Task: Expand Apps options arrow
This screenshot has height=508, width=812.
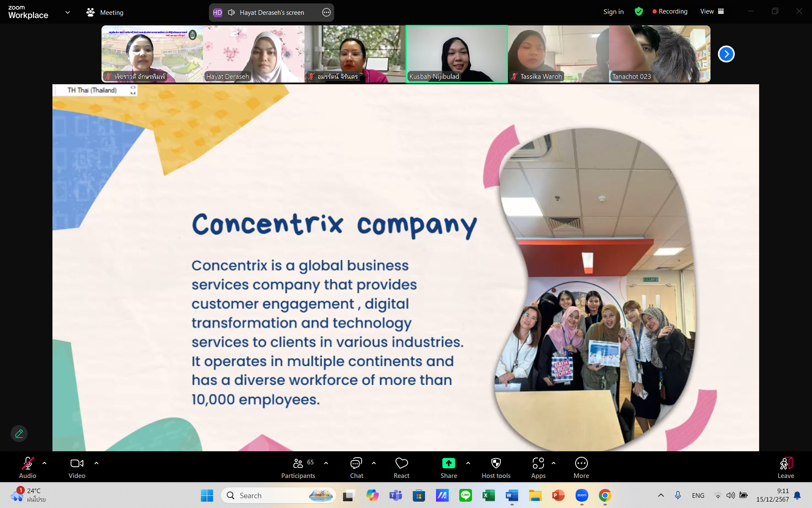Action: 554,463
